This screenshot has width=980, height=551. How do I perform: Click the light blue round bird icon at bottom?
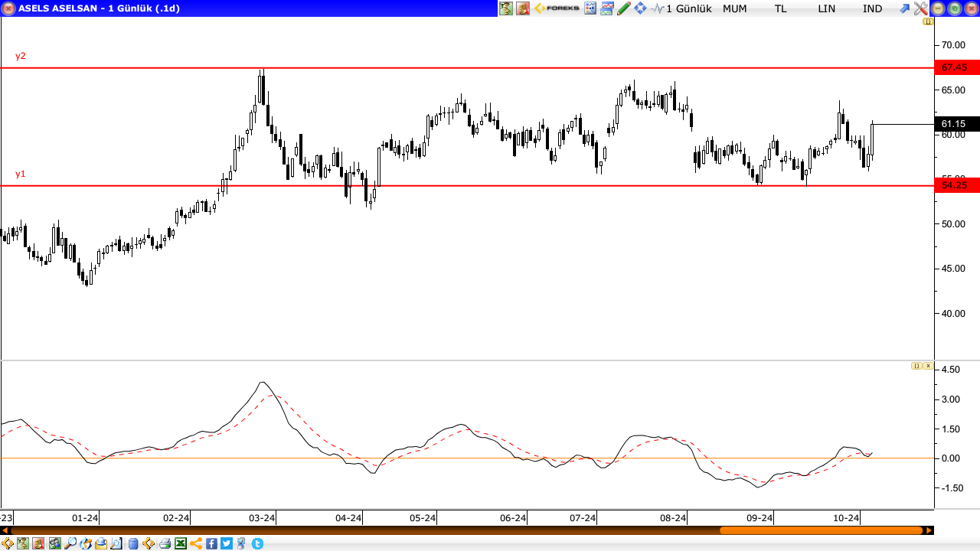tap(257, 543)
